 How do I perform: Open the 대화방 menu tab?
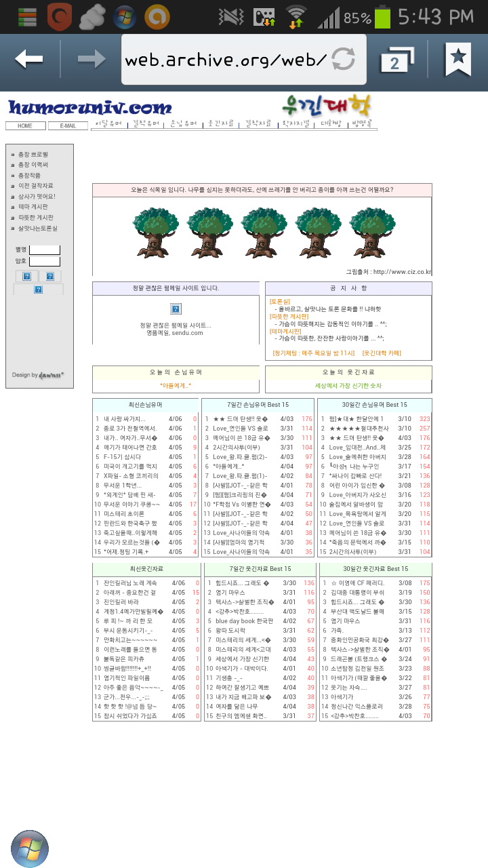point(331,124)
